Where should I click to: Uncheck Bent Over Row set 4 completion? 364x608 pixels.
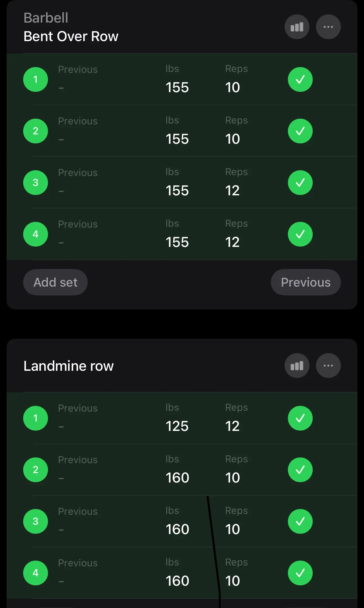(x=300, y=234)
